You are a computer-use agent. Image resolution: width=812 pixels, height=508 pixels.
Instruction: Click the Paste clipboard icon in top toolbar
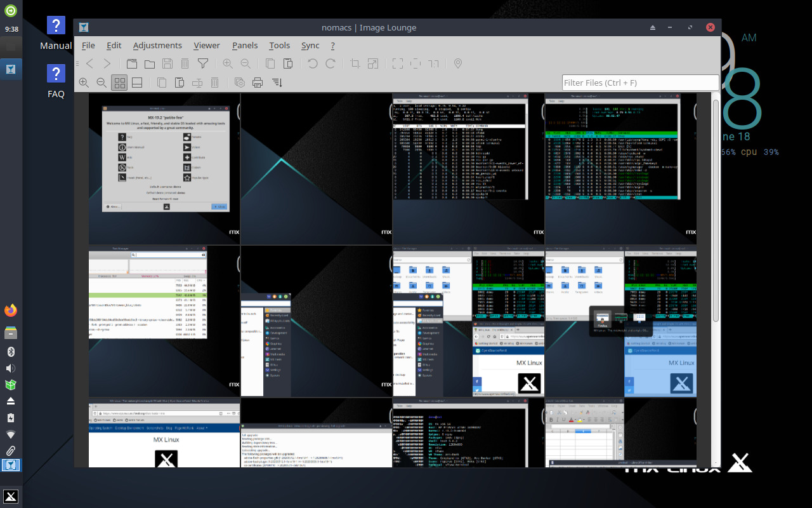click(x=288, y=63)
